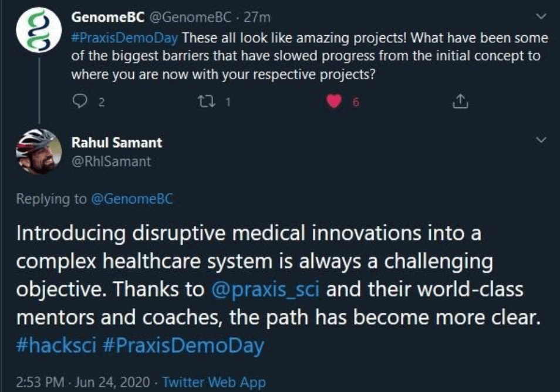Click the Twitter Web App source link
Image resolution: width=560 pixels, height=392 pixels.
214,383
